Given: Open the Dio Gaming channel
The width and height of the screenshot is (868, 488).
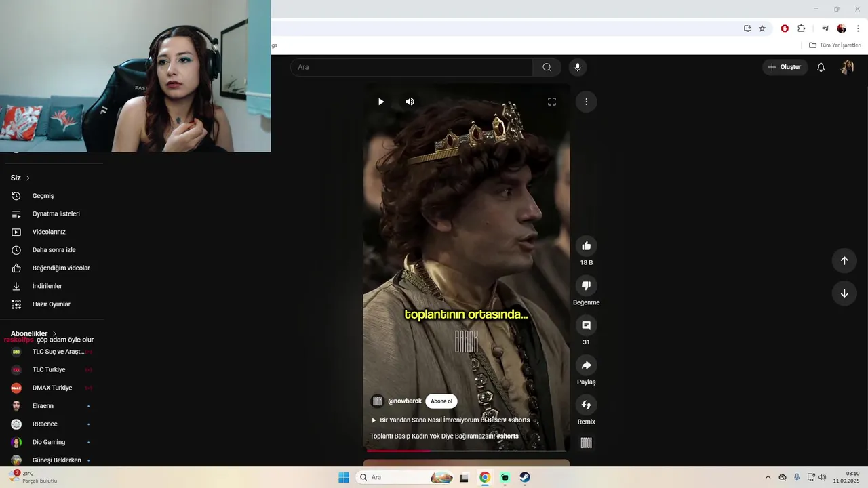Looking at the screenshot, I should coord(52,442).
